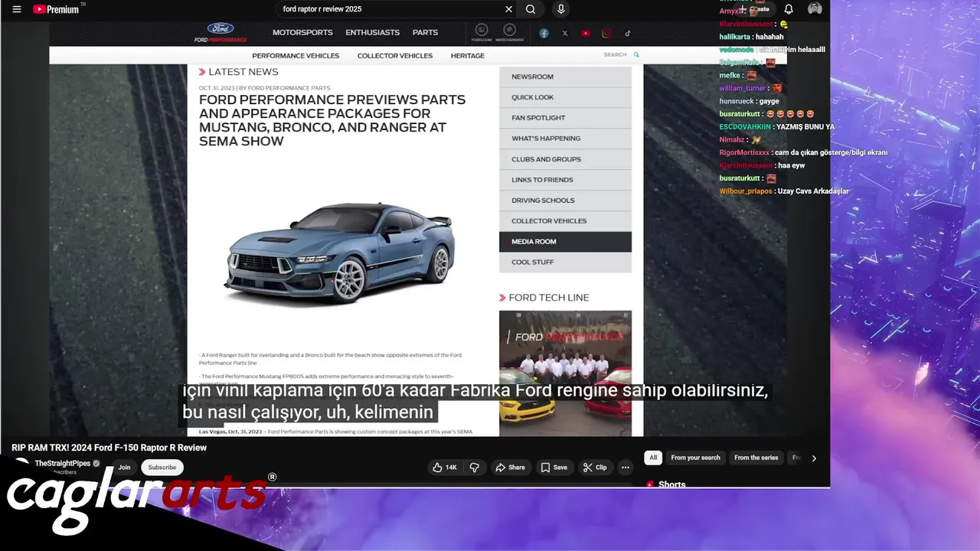Open Ford Performance X (Twitter) icon
The image size is (980, 551).
pyautogui.click(x=565, y=33)
